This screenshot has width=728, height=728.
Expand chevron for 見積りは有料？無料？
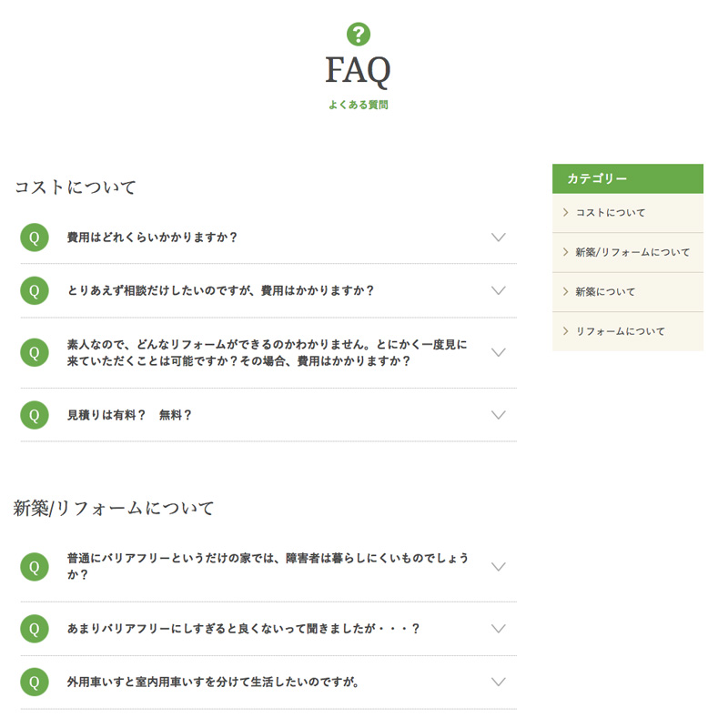point(498,415)
